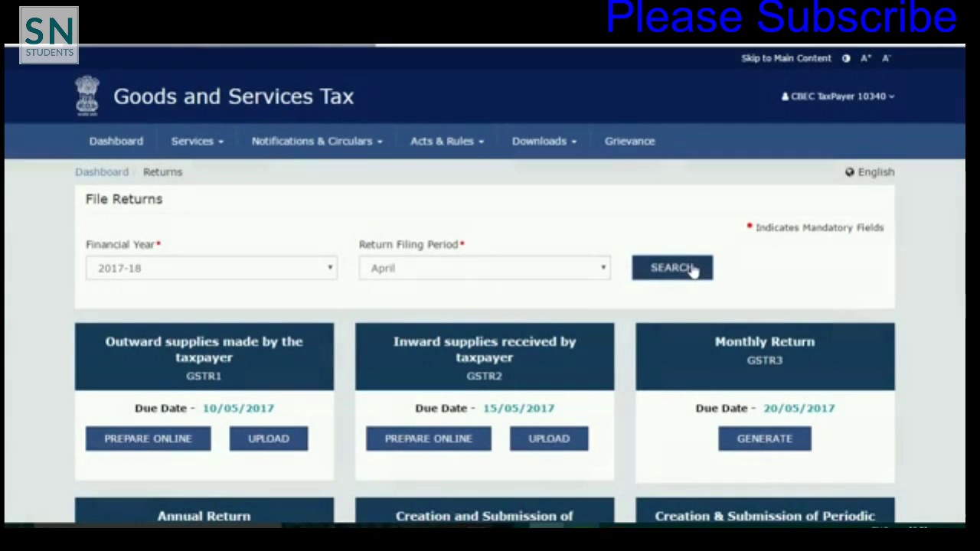Click the SEARCH button
980x551 pixels.
pos(672,268)
